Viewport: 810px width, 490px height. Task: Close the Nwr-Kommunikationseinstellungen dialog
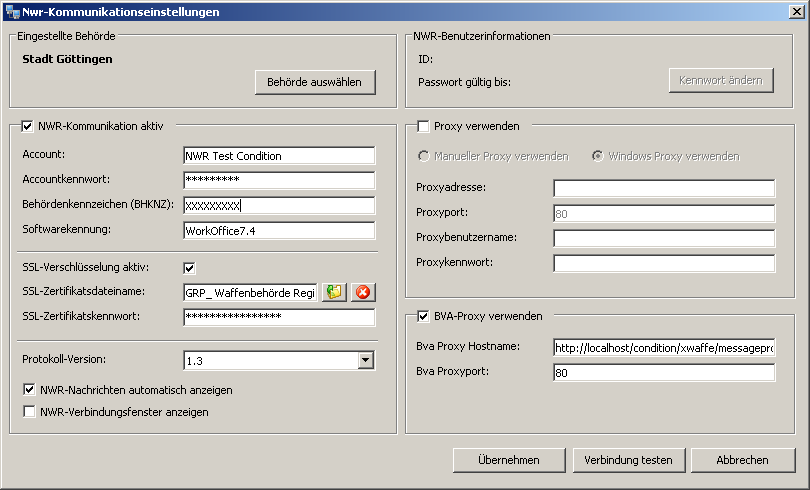(794, 12)
